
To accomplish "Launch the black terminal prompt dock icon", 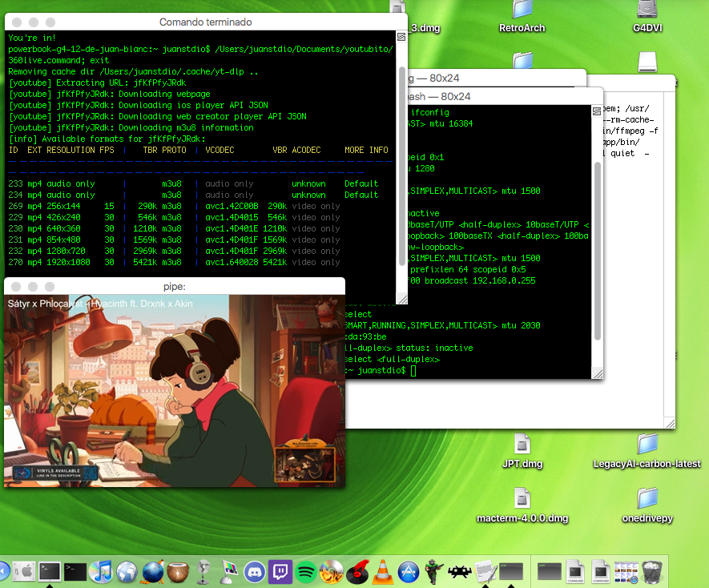I will tap(75, 571).
